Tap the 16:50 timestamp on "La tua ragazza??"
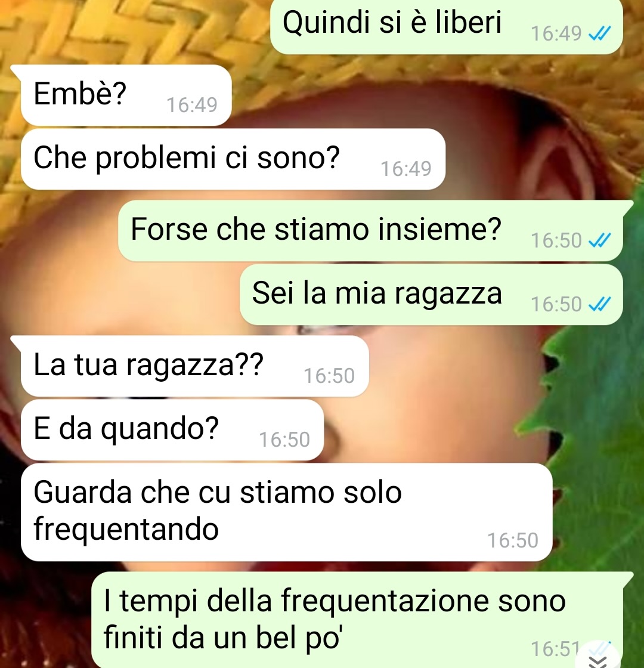 (329, 376)
